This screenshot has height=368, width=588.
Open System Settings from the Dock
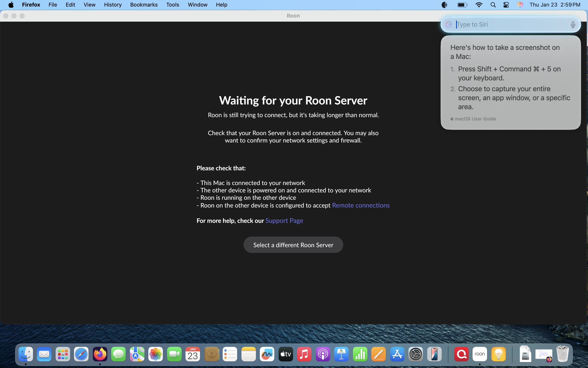click(x=416, y=354)
